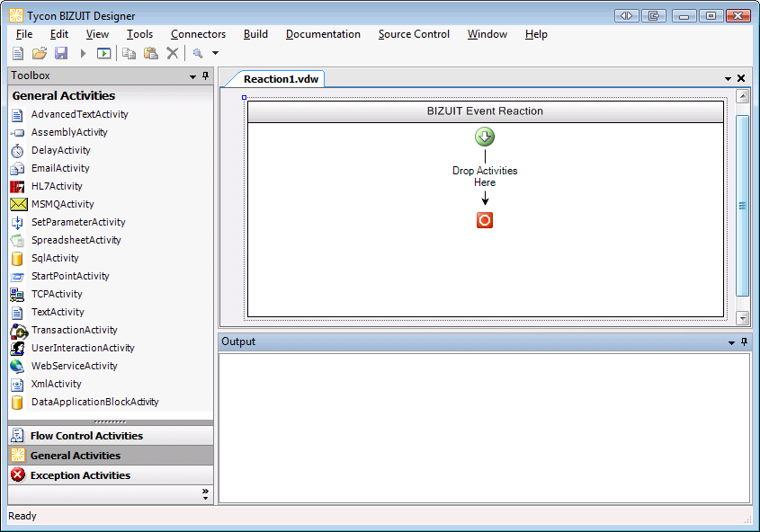Open the Flow Control Activities group

[111, 436]
